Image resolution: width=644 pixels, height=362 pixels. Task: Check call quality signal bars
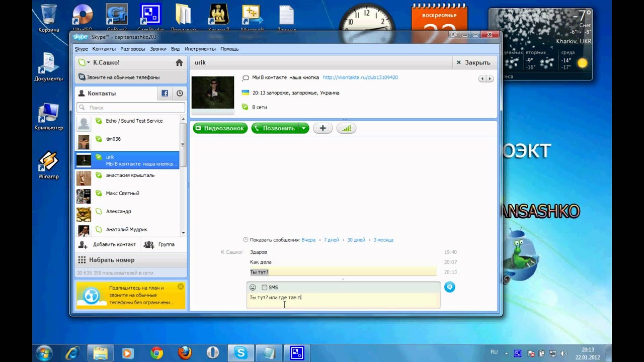(347, 128)
